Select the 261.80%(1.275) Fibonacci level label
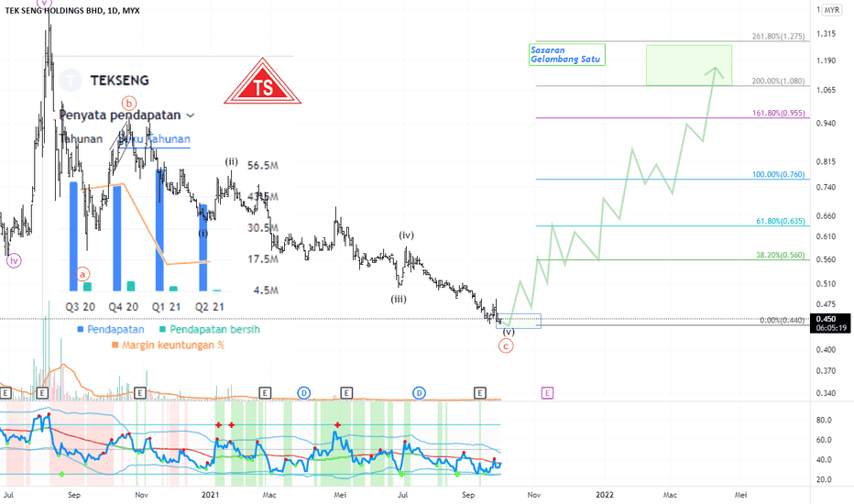 coord(778,37)
